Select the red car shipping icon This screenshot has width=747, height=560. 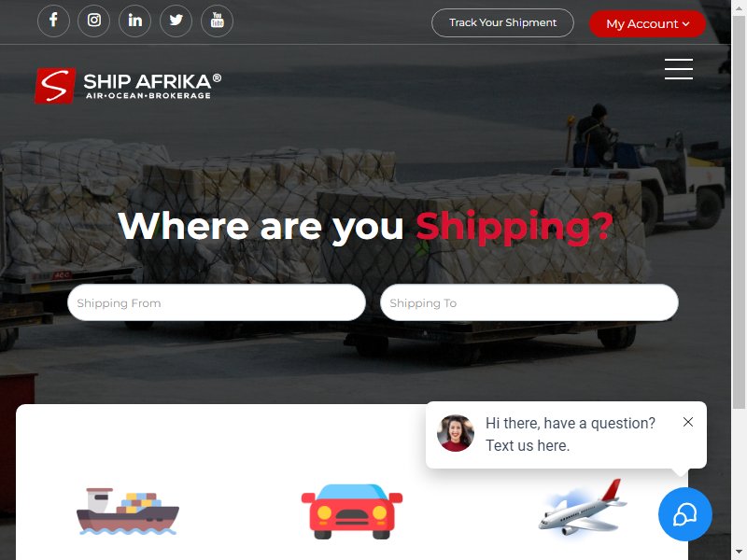(x=352, y=511)
